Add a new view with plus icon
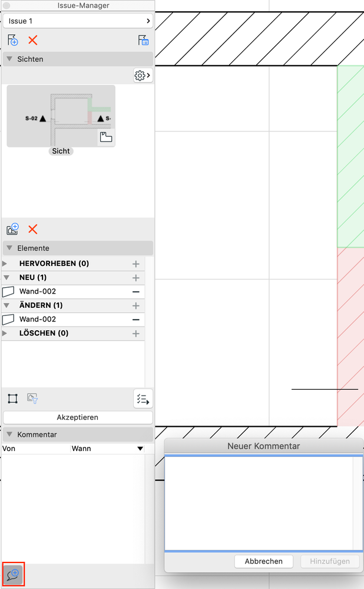This screenshot has width=364, height=589. 12,229
